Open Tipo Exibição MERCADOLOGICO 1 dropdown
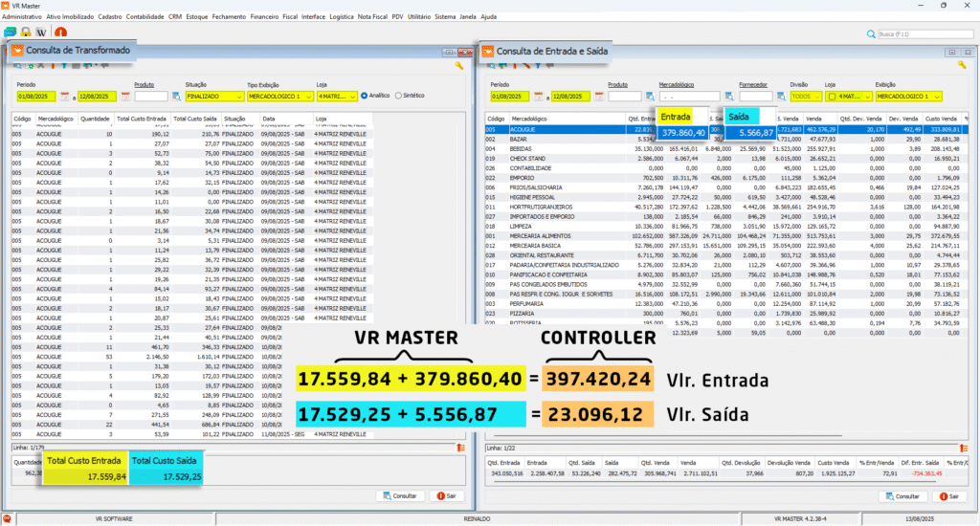 point(280,97)
